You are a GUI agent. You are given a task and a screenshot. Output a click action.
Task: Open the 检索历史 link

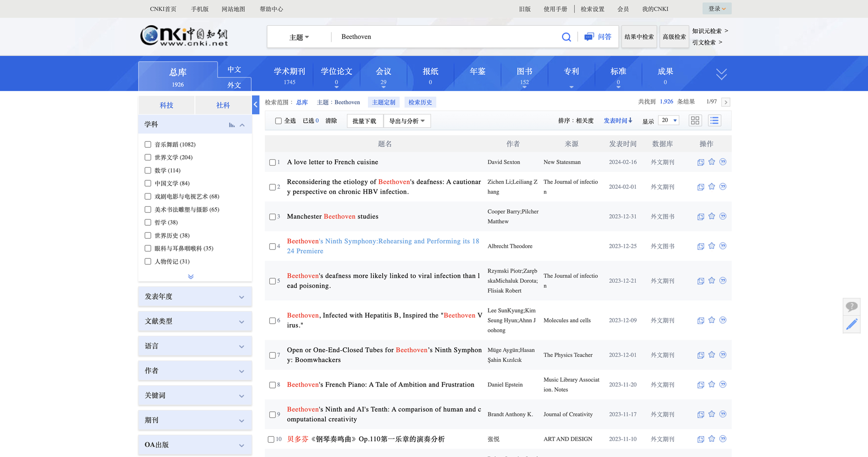click(x=420, y=102)
